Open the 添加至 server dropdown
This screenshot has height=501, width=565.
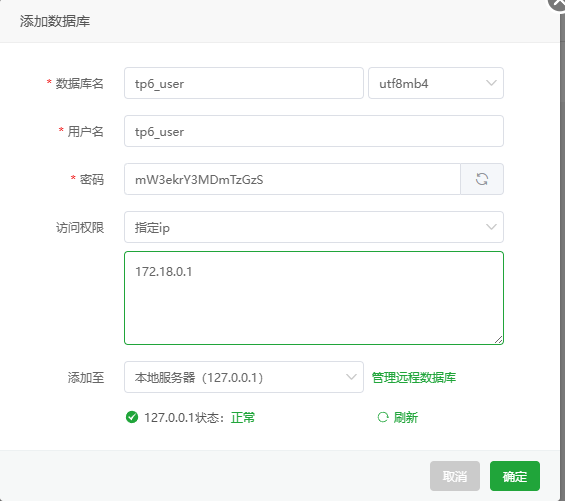(244, 377)
